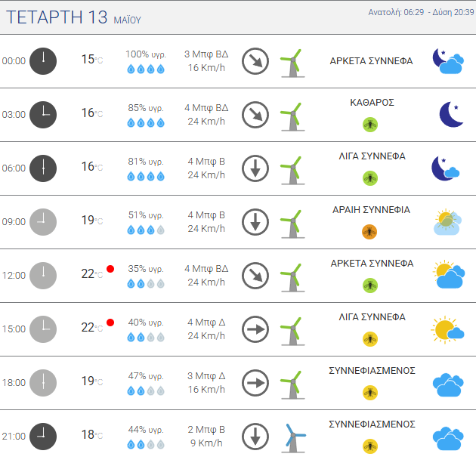
Task: Click the red high-temperature dot at 12:00
Action: [110, 269]
